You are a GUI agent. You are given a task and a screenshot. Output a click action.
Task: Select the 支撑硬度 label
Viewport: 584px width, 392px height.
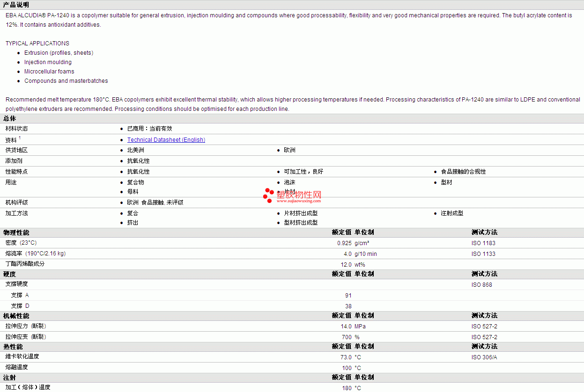[x=16, y=284]
